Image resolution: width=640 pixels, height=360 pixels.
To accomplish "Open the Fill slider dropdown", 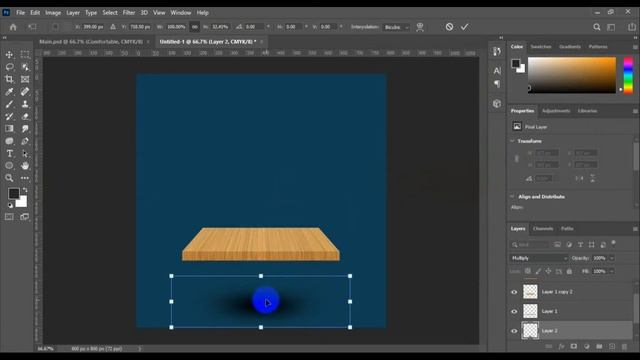I will tap(611, 271).
